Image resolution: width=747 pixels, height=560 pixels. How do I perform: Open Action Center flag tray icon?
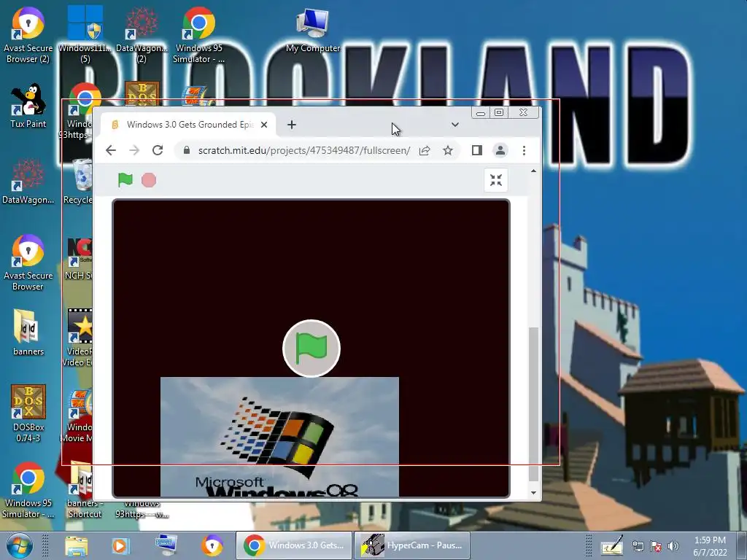656,546
